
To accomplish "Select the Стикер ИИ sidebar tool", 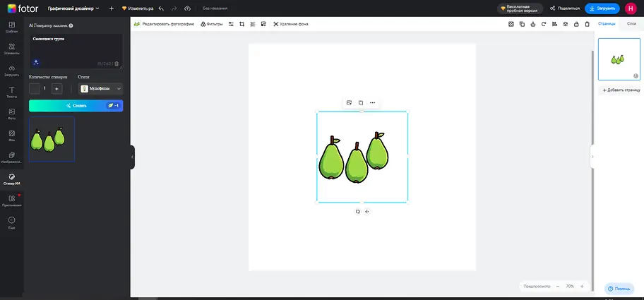I will click(11, 179).
